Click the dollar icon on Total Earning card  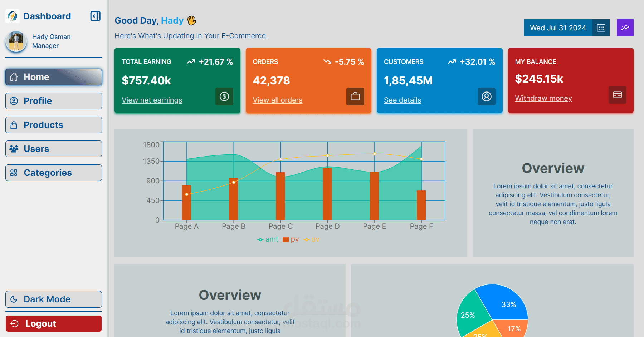[x=224, y=96]
